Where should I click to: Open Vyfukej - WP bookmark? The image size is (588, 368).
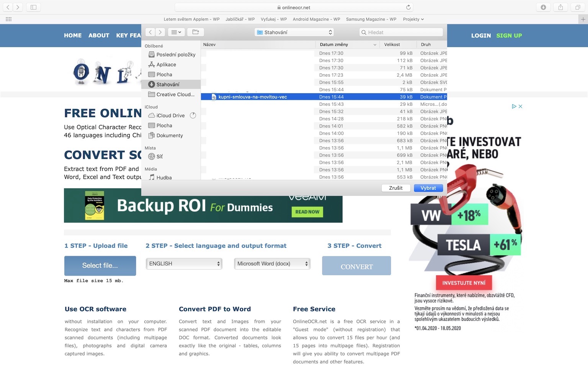click(274, 19)
